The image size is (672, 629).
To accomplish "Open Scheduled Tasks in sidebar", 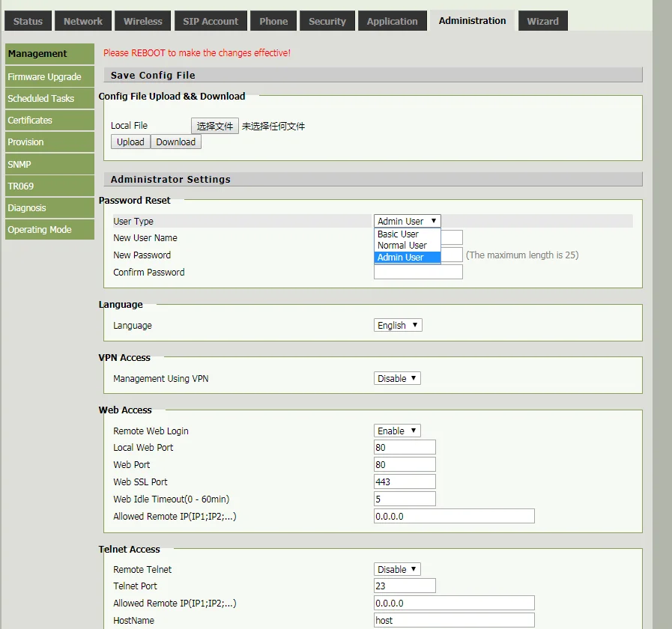I will 49,99.
